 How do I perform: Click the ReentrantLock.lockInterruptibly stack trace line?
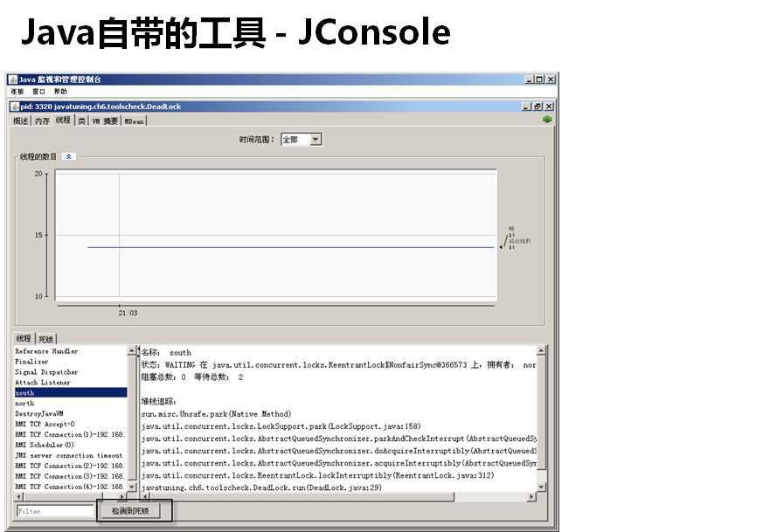[318, 475]
